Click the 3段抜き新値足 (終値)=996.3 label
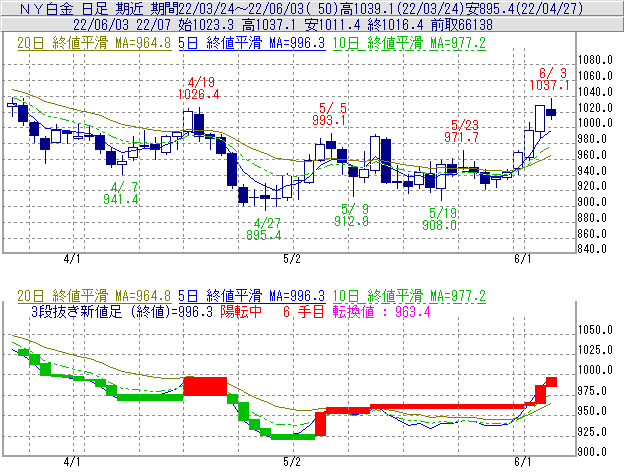This screenshot has width=624, height=475. pos(122,311)
